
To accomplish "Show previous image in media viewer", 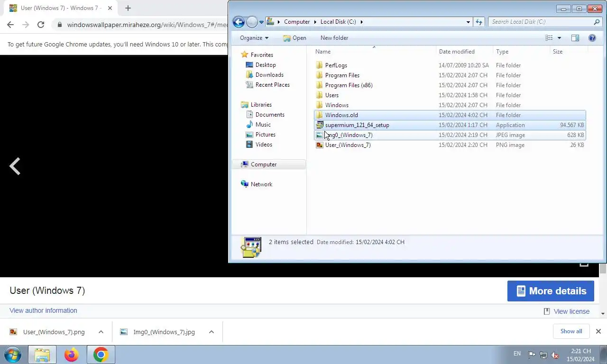I will coord(15,166).
